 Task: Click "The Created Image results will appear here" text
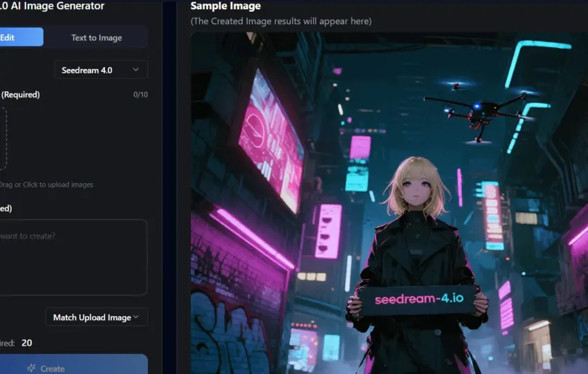click(x=281, y=21)
